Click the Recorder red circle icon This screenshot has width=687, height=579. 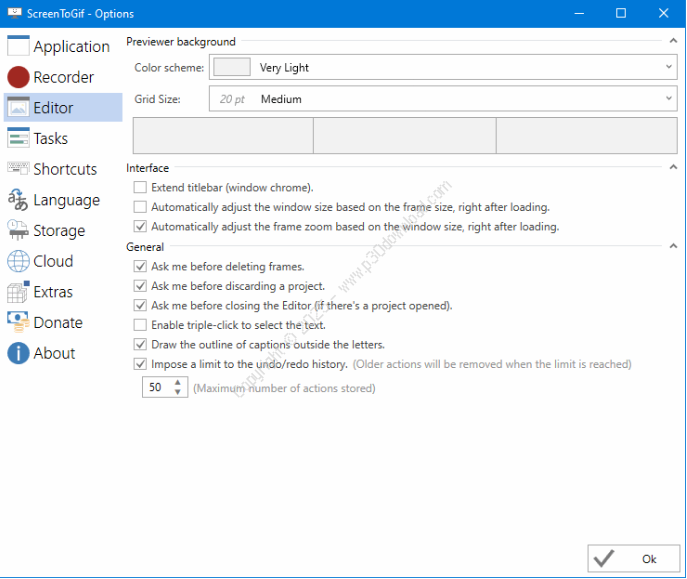pyautogui.click(x=18, y=77)
